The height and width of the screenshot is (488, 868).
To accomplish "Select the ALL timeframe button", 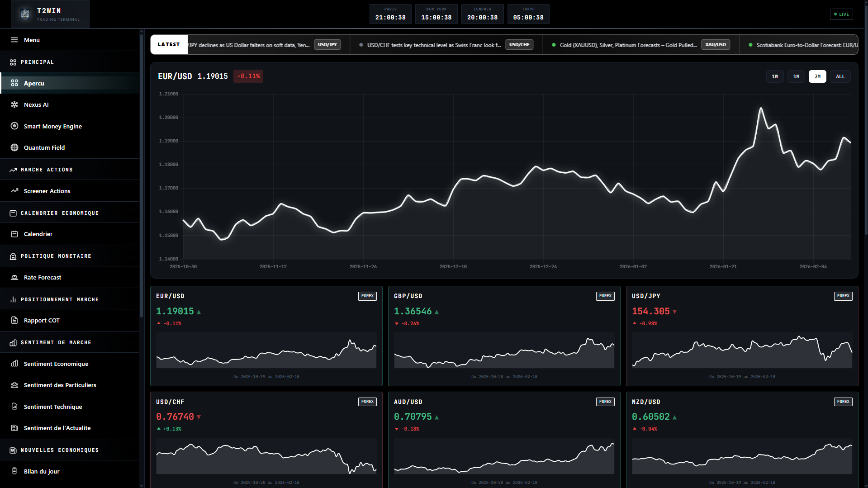I will 840,76.
